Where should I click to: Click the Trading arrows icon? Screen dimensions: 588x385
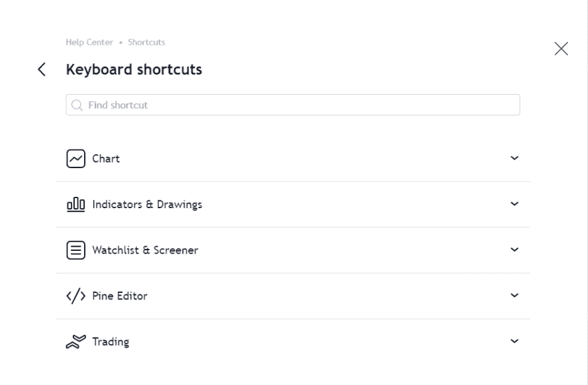pyautogui.click(x=75, y=341)
